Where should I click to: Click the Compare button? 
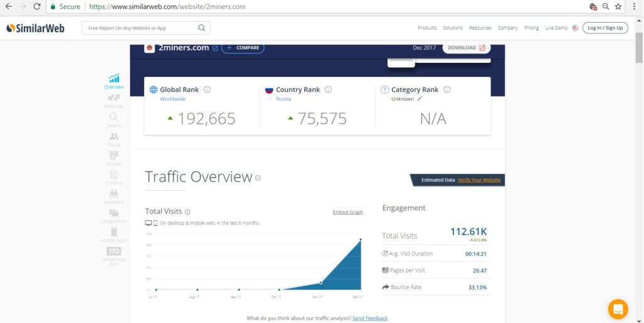(243, 48)
